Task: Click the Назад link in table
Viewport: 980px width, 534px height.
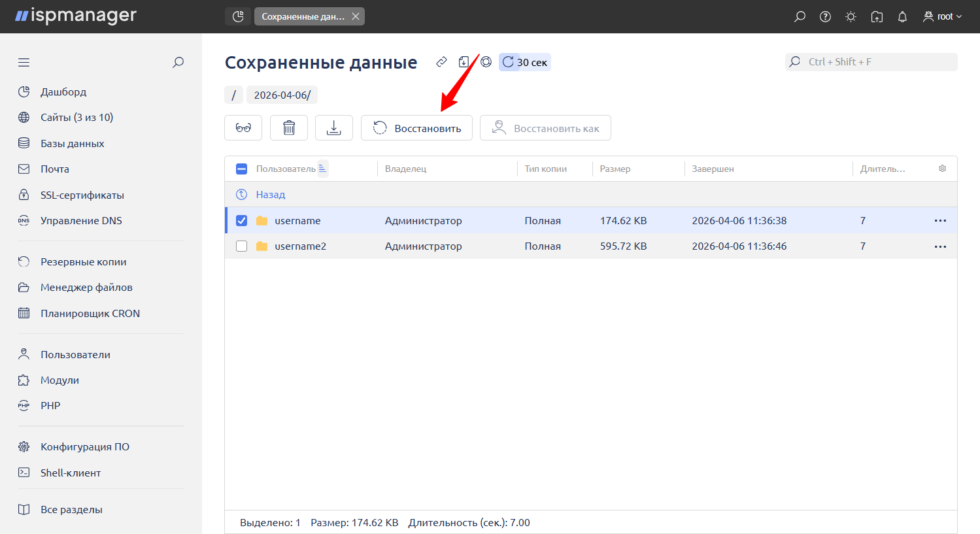Action: click(270, 195)
